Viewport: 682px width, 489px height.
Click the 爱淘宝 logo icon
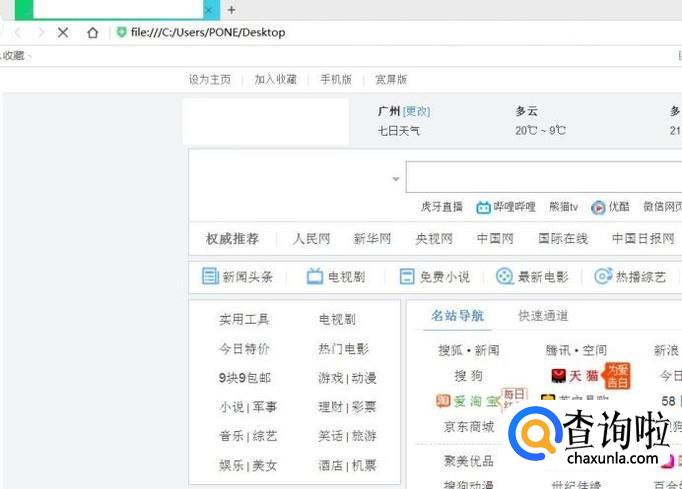(x=443, y=401)
